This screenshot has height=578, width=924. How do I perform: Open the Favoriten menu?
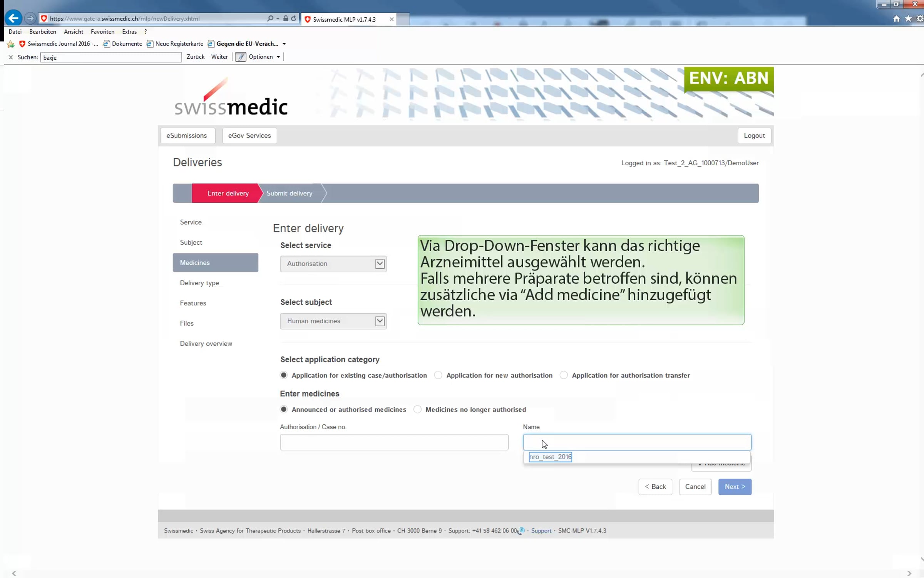click(102, 32)
